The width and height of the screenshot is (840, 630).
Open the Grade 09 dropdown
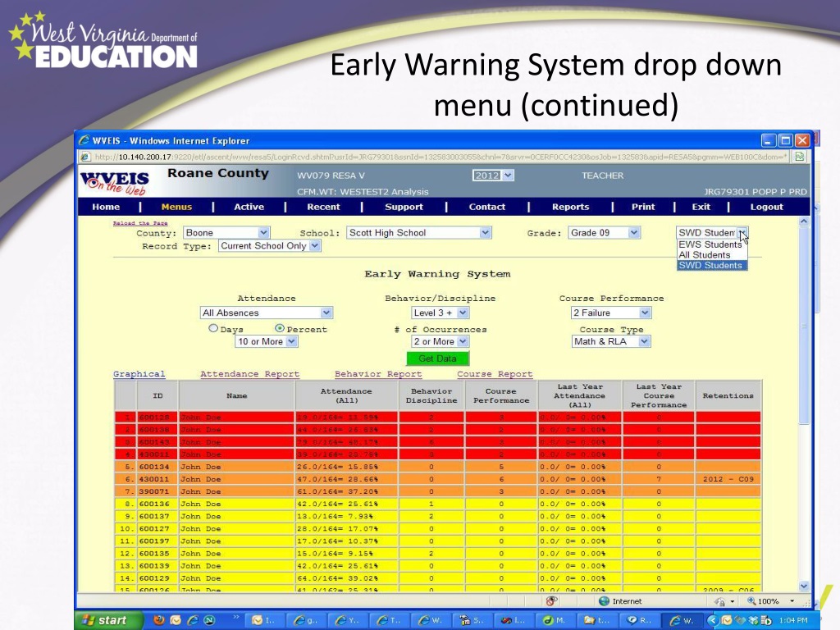point(605,232)
